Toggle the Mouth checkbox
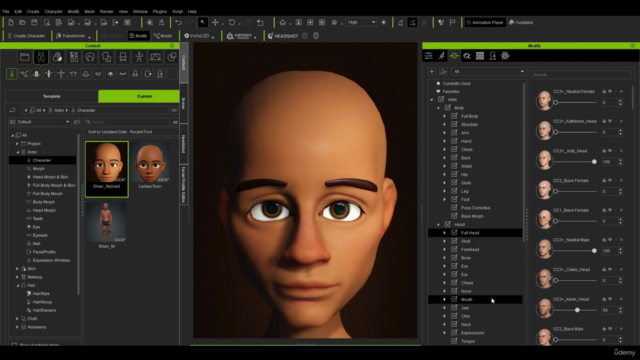 point(454,299)
